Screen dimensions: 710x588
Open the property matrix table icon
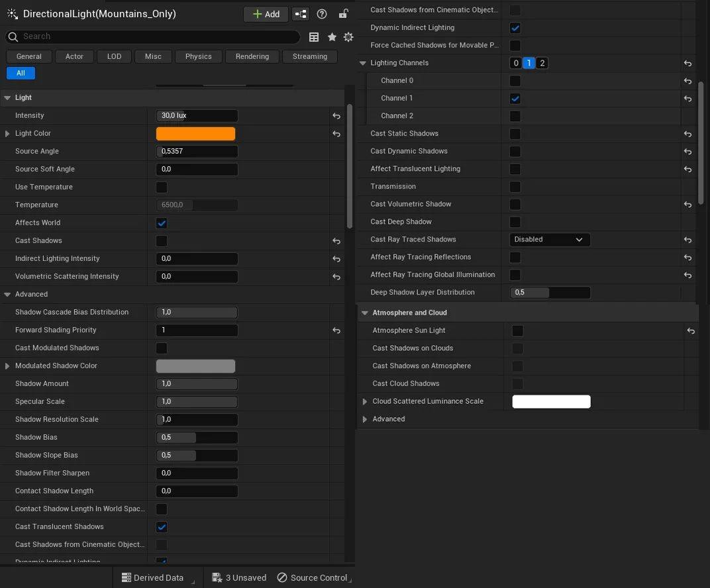click(x=314, y=37)
